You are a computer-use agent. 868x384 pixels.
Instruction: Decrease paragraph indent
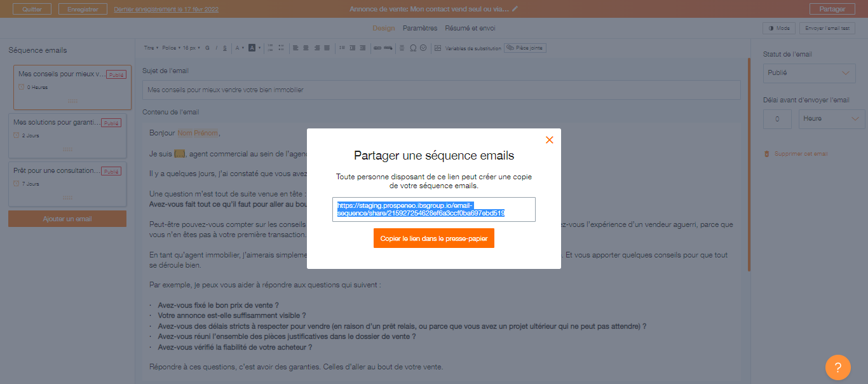pos(363,48)
